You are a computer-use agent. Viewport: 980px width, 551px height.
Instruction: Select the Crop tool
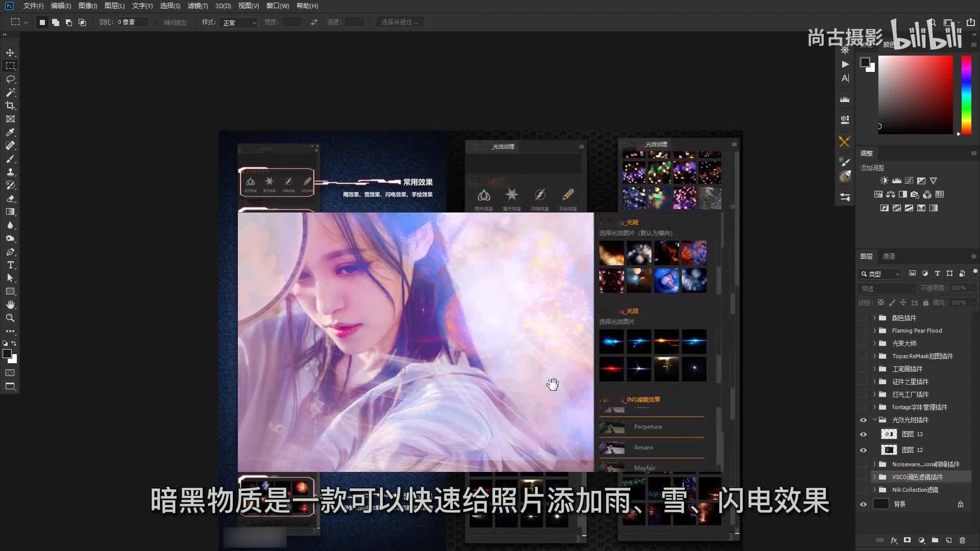(x=10, y=106)
